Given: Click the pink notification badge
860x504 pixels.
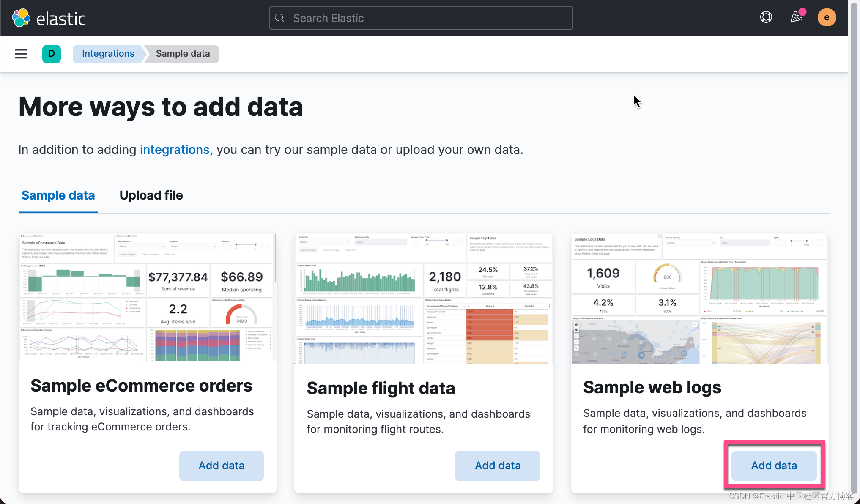Looking at the screenshot, I should [x=803, y=11].
